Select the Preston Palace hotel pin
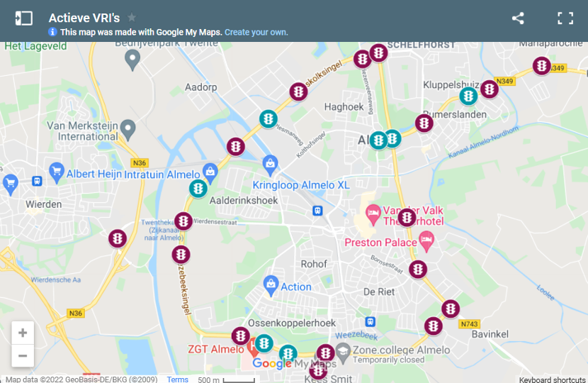This screenshot has width=588, height=383. point(426,241)
